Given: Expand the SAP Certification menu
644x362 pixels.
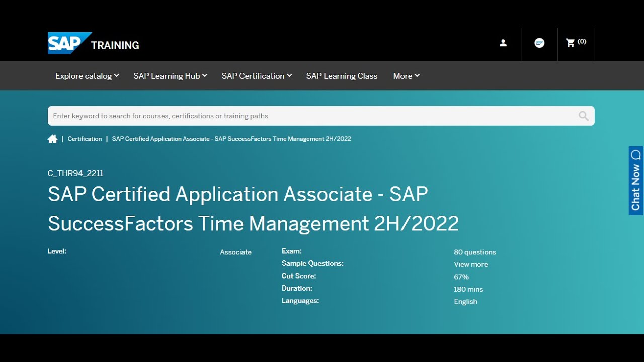Looking at the screenshot, I should click(x=257, y=76).
